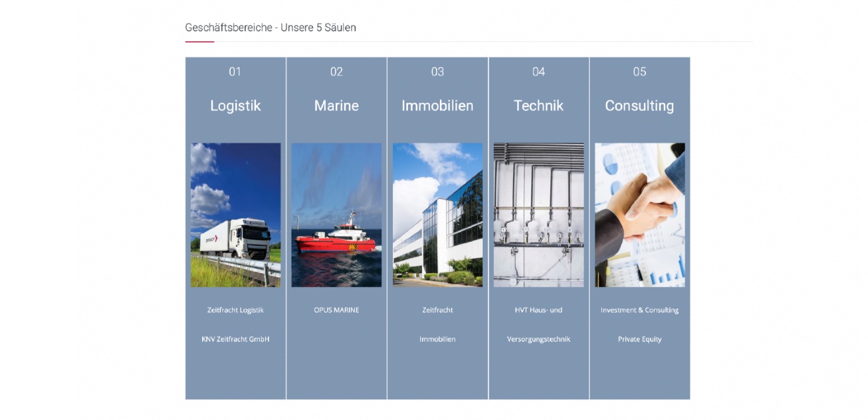
Task: Click the number 05 above Consulting
Action: point(639,72)
